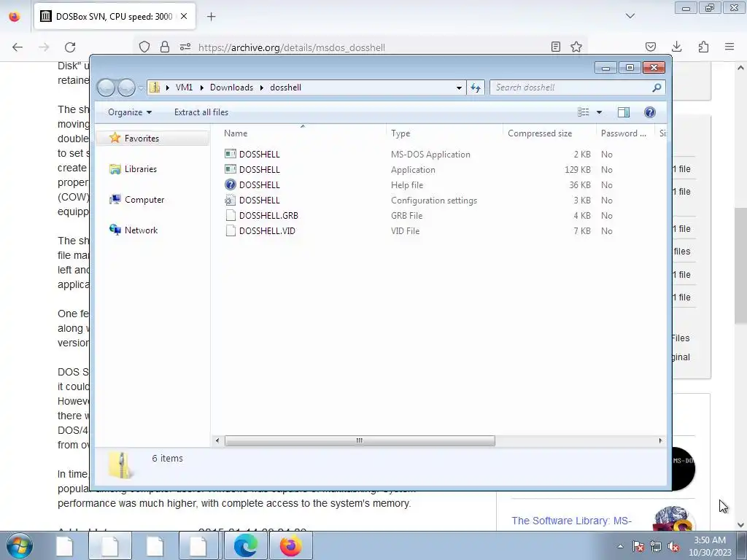Open Computer in the navigation pane

tap(144, 200)
